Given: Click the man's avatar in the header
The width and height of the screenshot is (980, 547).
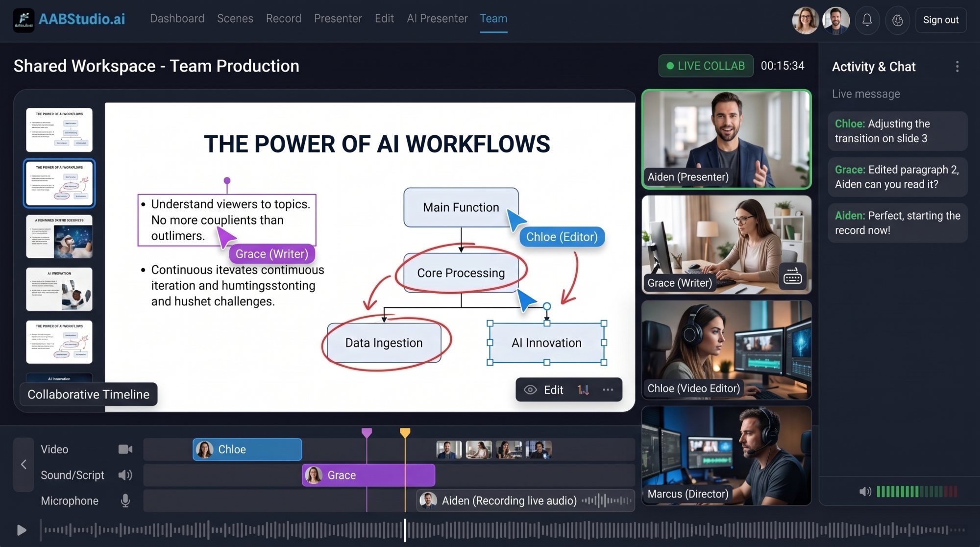Looking at the screenshot, I should pyautogui.click(x=835, y=20).
